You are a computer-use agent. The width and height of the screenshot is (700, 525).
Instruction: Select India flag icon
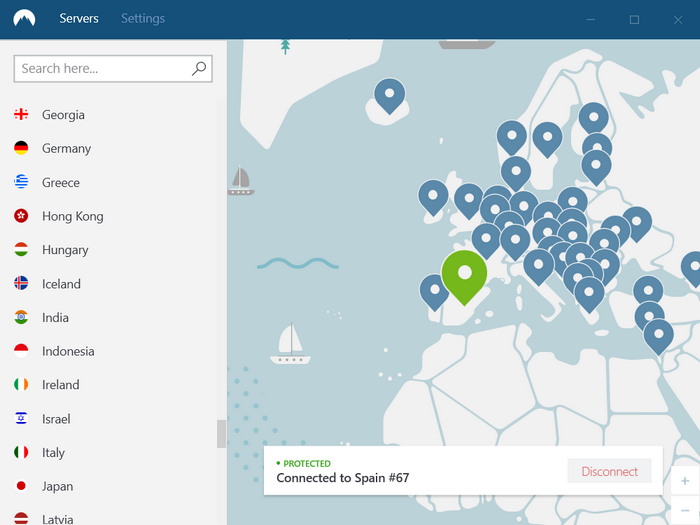pos(21,317)
